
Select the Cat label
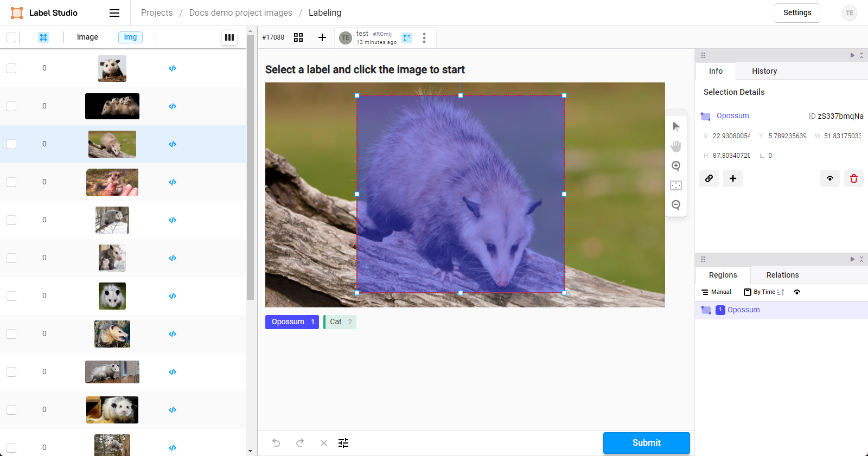[340, 322]
